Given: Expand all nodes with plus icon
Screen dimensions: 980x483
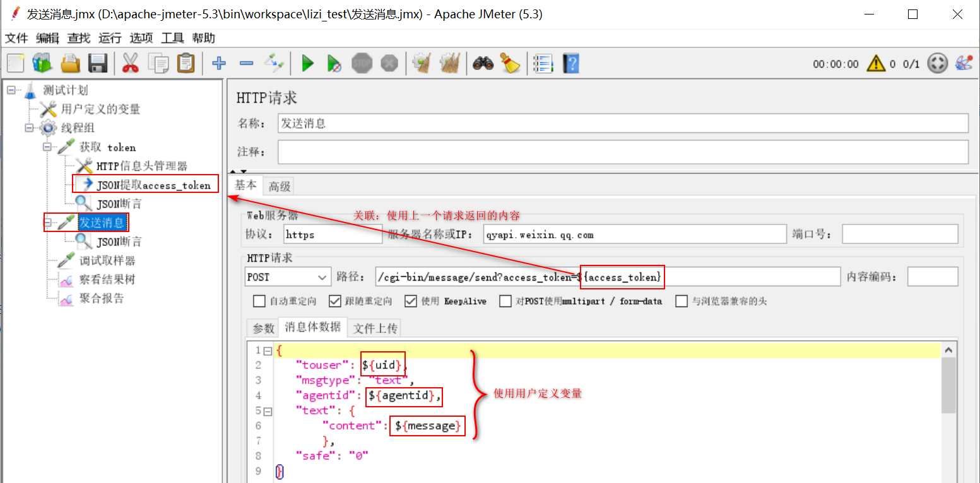Looking at the screenshot, I should 219,63.
